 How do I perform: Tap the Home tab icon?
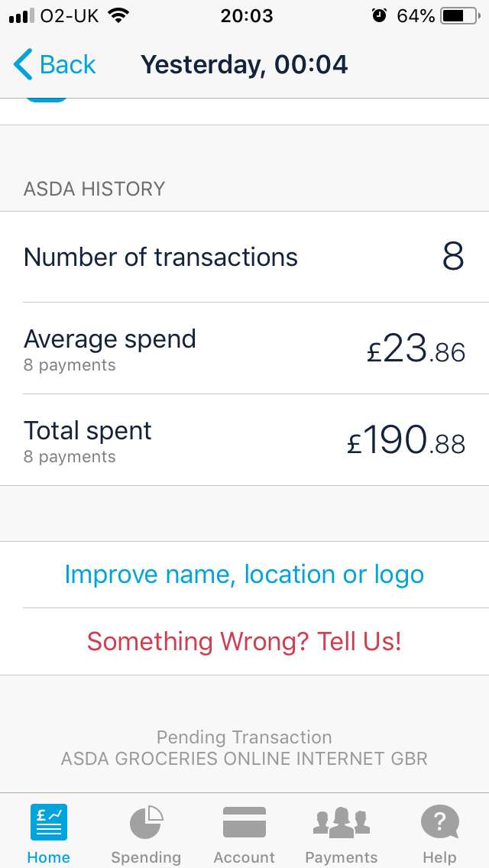pyautogui.click(x=49, y=823)
